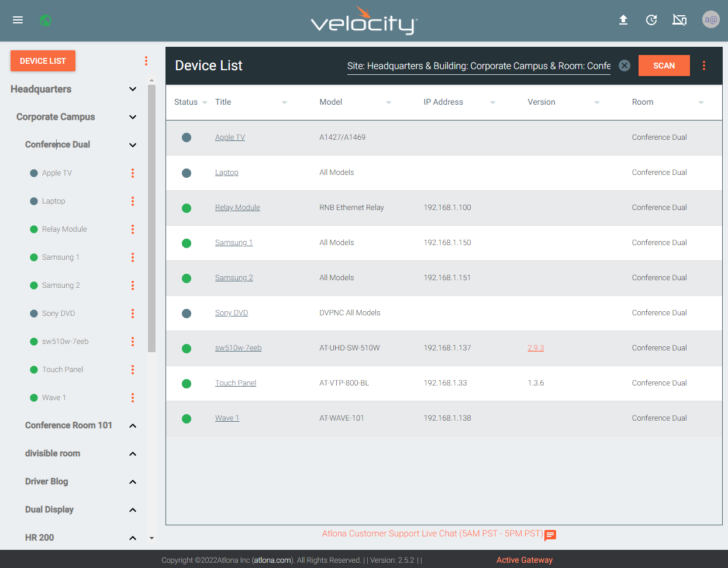This screenshot has width=728, height=568.
Task: Clear the device list filter
Action: tap(625, 66)
